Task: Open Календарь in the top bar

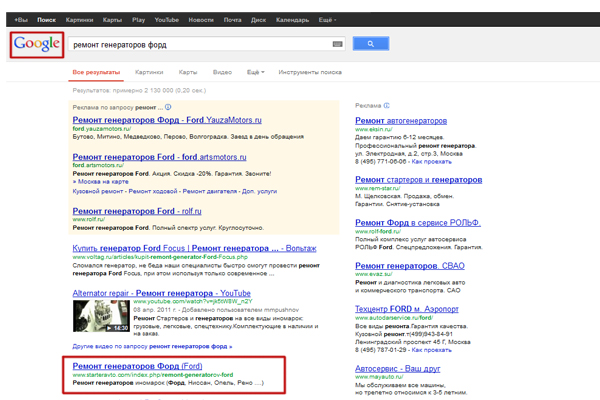Action: (292, 20)
